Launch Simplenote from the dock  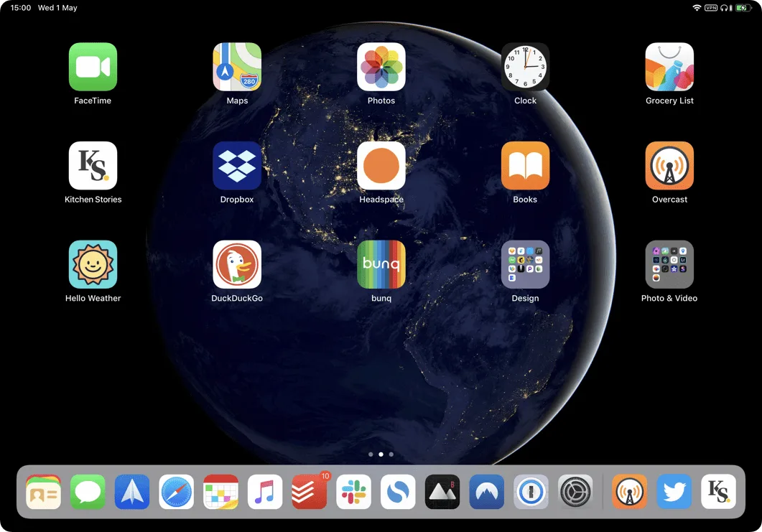pos(398,492)
